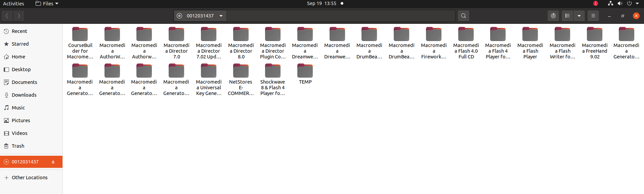The image size is (644, 194).
Task: Eject the 0012031437 disc in sidebar
Action: (x=53, y=162)
